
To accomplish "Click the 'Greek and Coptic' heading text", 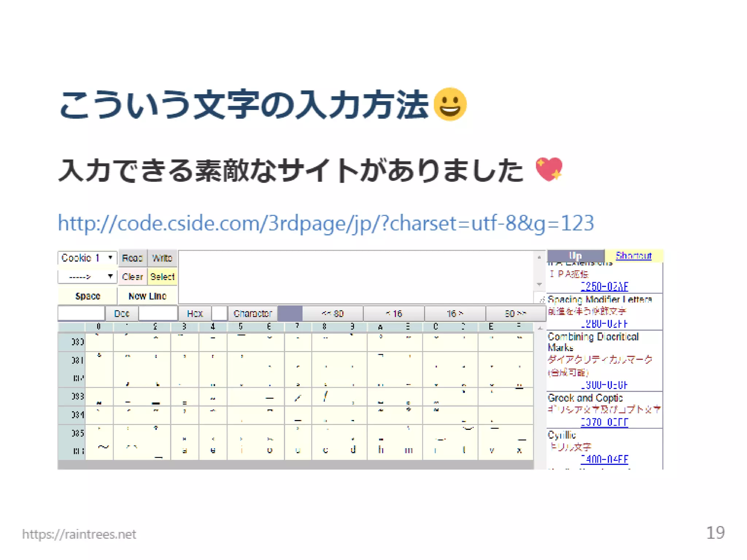I will (585, 398).
